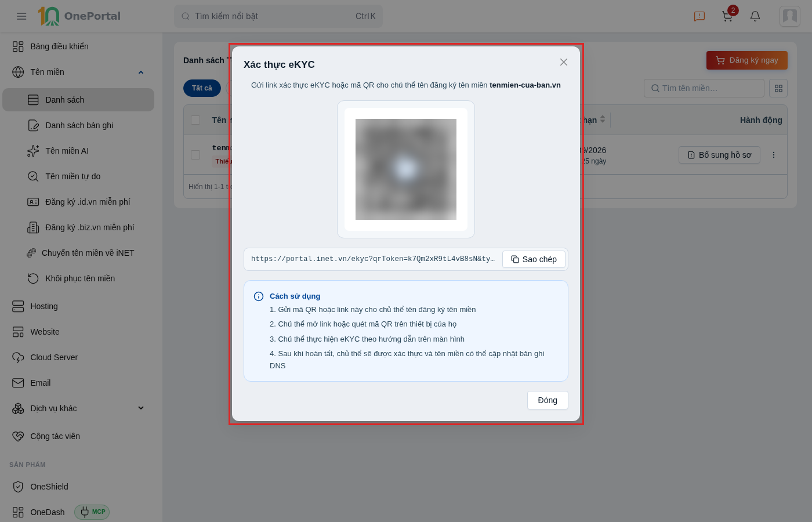Click the .biz.vn building icon
Image resolution: width=812 pixels, height=522 pixels.
click(33, 227)
